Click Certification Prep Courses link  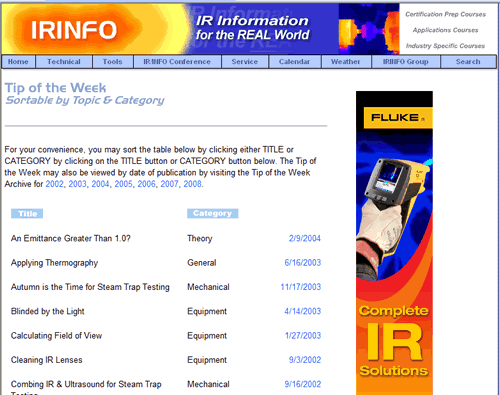pos(445,14)
